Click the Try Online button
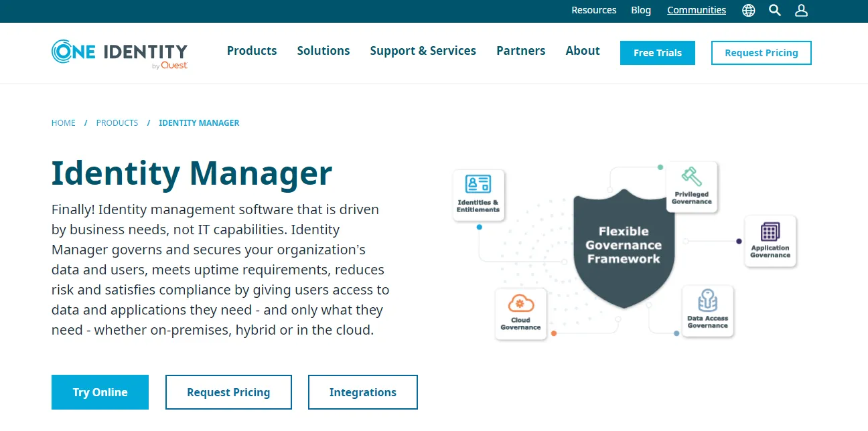868x431 pixels. 100,392
